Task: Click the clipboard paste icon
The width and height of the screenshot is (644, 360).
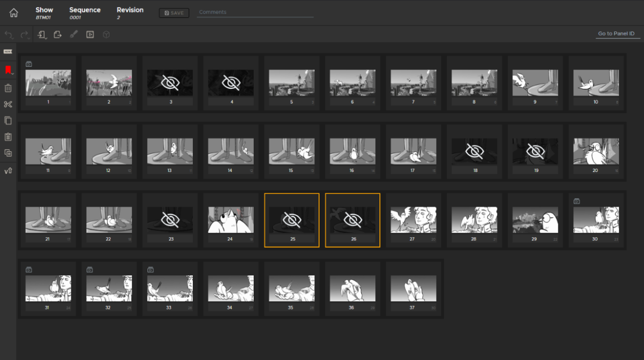Action: [x=8, y=137]
